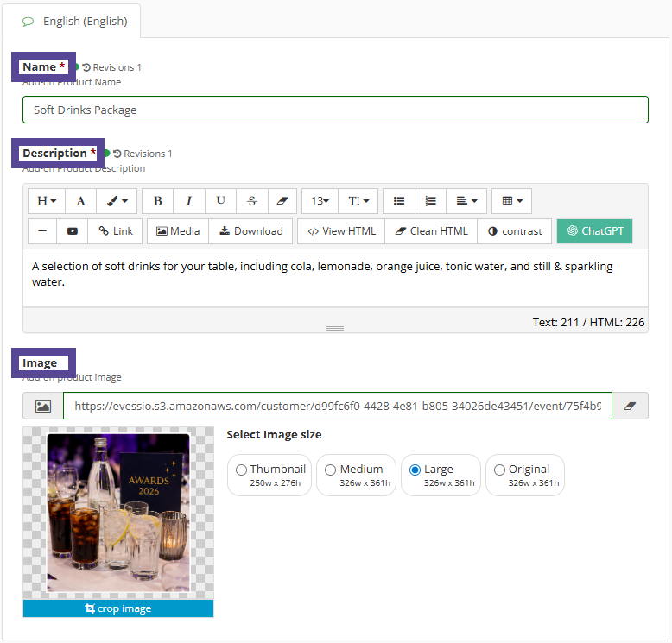Click the drinks product image preview
Image resolution: width=672 pixels, height=643 pixels.
118,513
